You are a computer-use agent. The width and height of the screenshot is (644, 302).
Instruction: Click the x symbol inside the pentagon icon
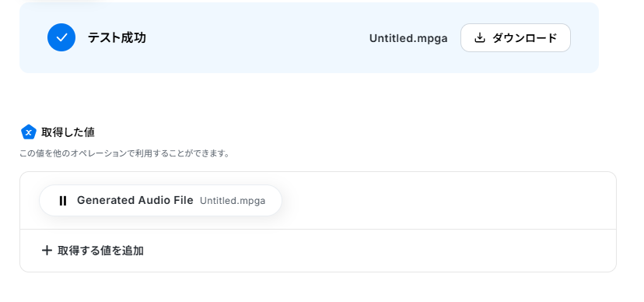pos(28,133)
